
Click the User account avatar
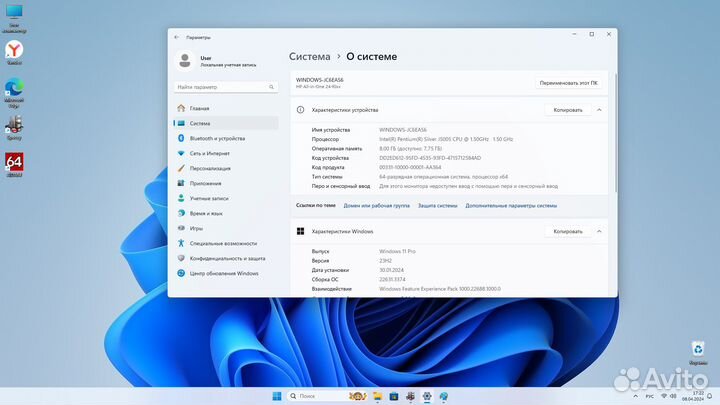point(185,61)
